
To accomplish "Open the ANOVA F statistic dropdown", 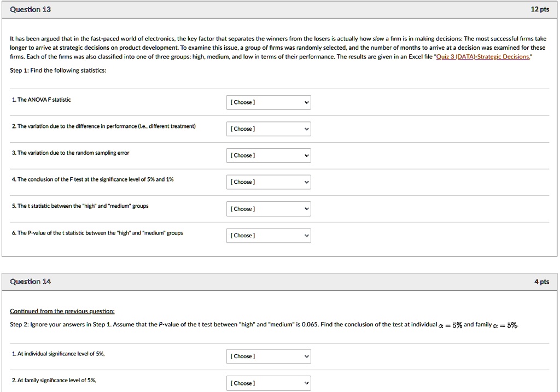I will coord(268,102).
